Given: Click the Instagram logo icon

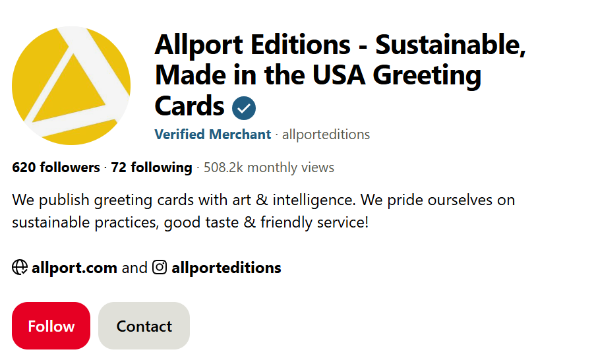Looking at the screenshot, I should click(160, 267).
